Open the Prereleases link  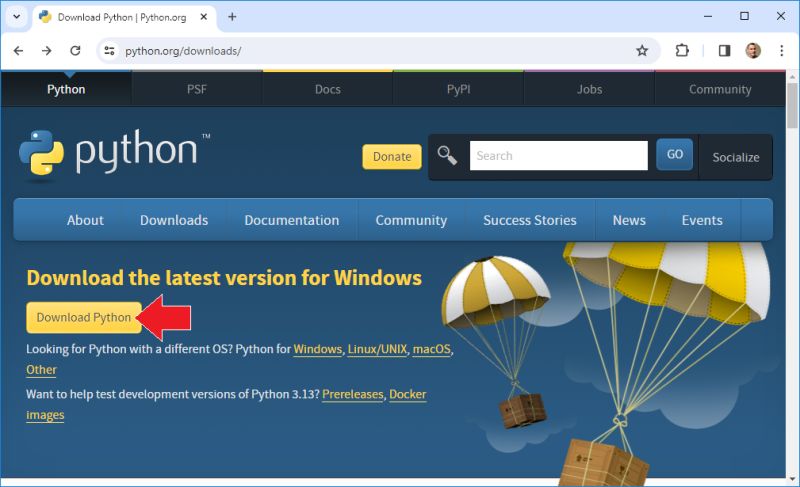353,394
